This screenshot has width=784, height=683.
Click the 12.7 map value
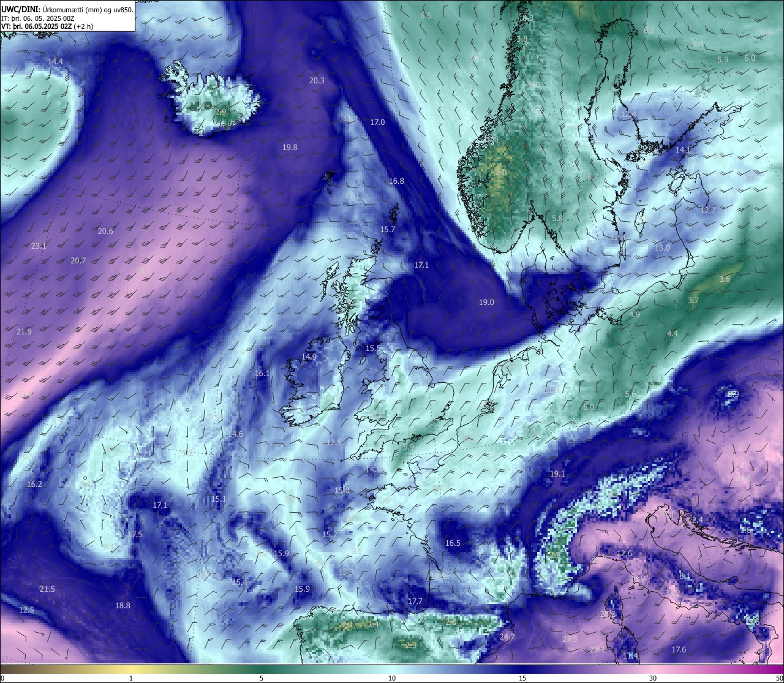pos(708,210)
